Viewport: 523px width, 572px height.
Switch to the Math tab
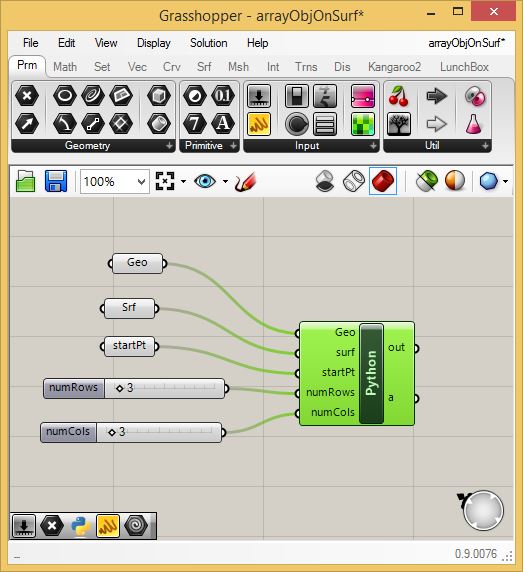[x=65, y=67]
